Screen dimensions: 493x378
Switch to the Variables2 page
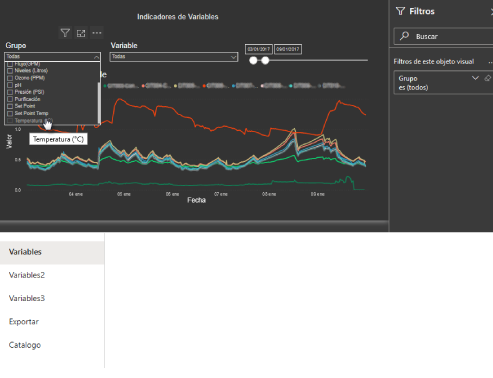click(x=27, y=275)
